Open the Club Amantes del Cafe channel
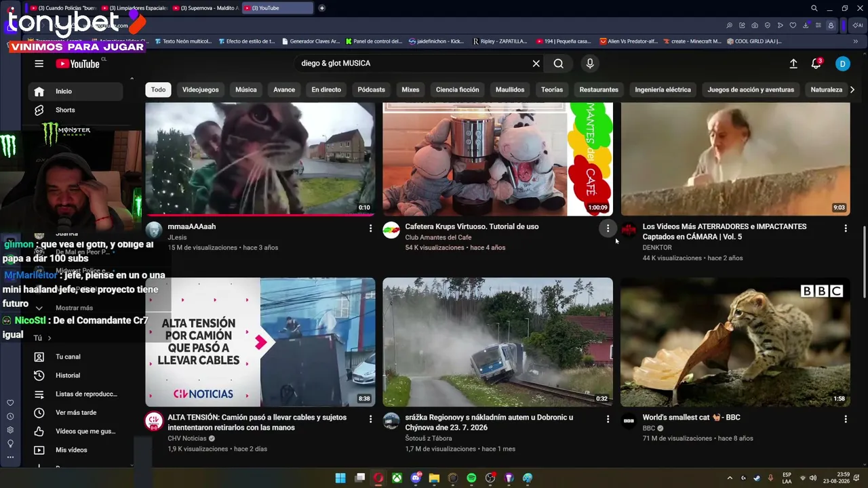 (x=438, y=238)
